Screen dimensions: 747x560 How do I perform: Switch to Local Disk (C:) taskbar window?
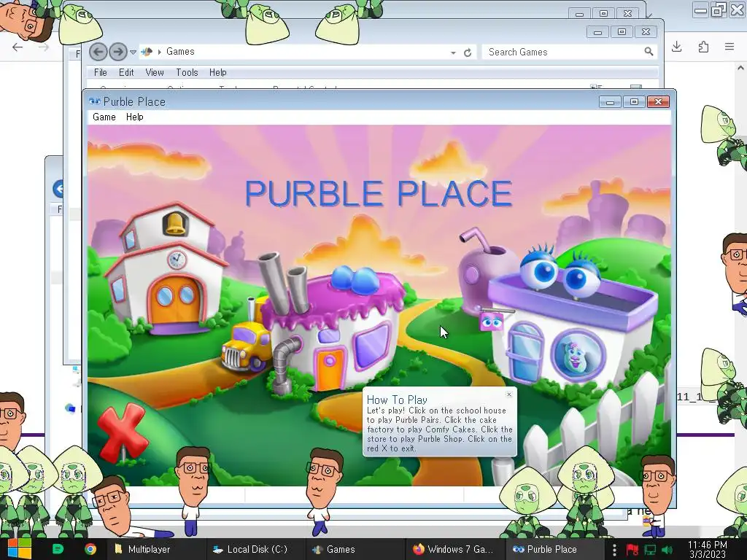point(255,549)
